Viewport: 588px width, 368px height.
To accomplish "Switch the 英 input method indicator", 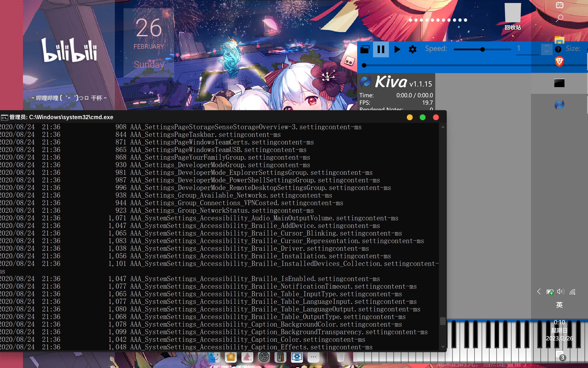I will [559, 305].
